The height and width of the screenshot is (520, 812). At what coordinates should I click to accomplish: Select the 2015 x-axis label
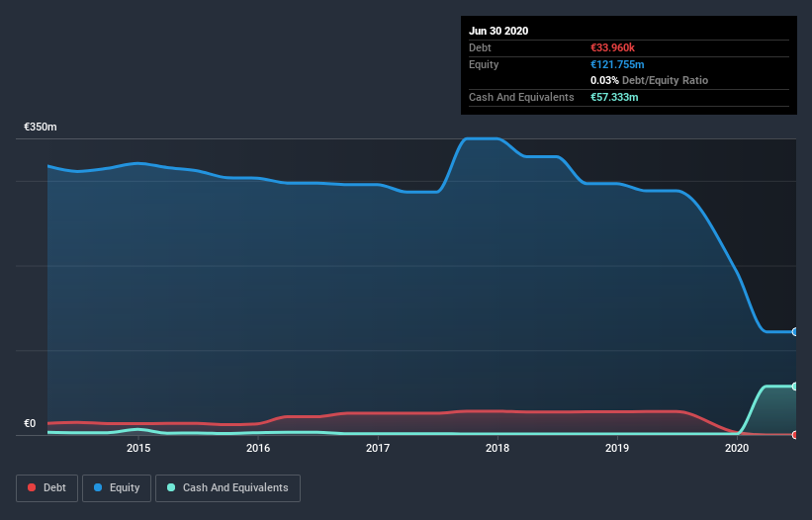[138, 448]
